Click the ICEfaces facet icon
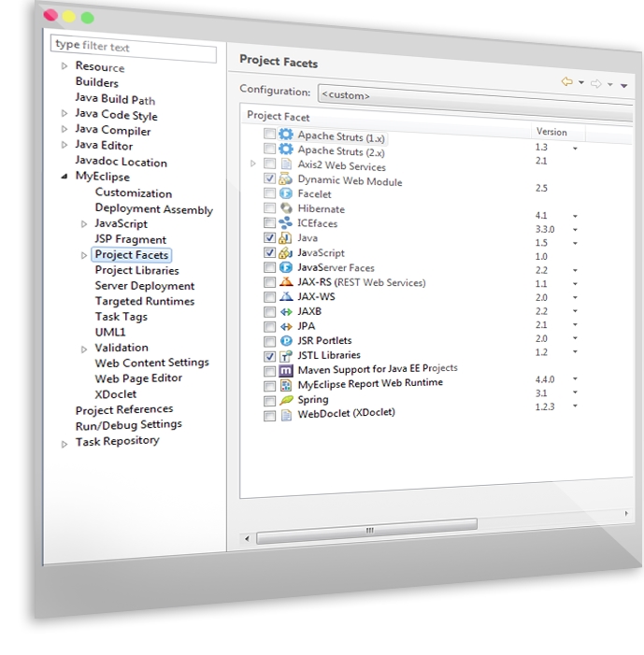Viewport: 644px width, 655px height. (x=285, y=222)
